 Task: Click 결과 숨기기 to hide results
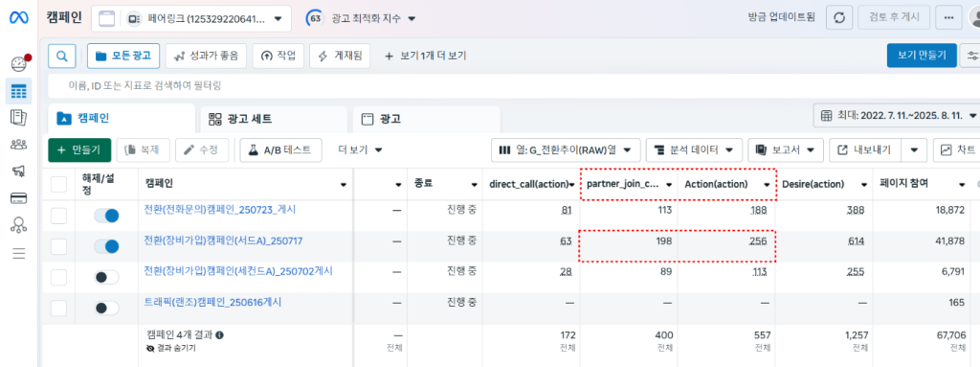171,348
